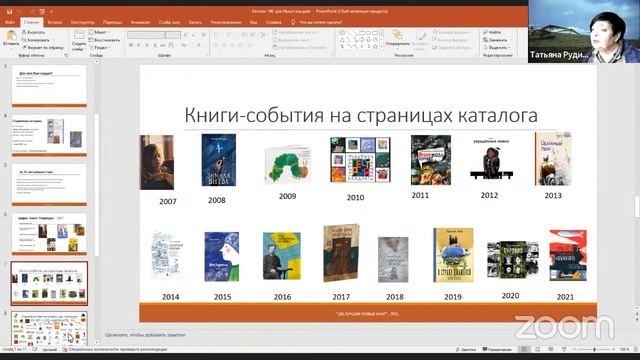Toggle Bold formatting in font group
The image size is (640, 360).
click(131, 45)
